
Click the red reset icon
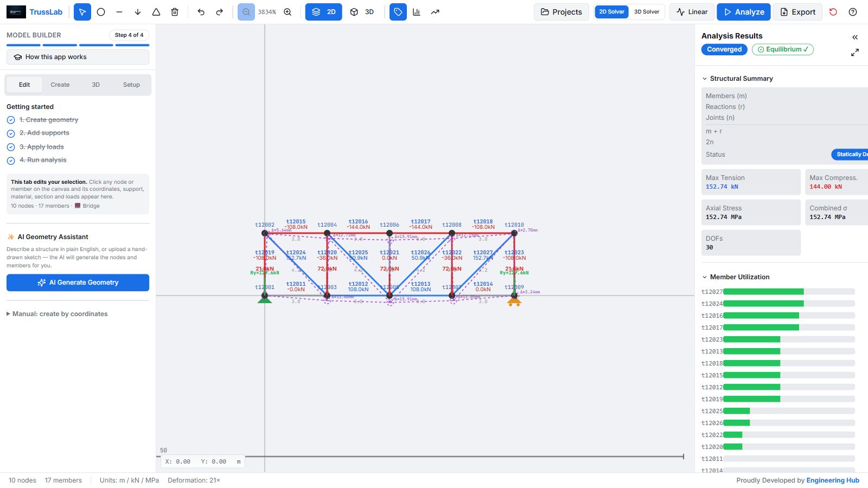(833, 12)
